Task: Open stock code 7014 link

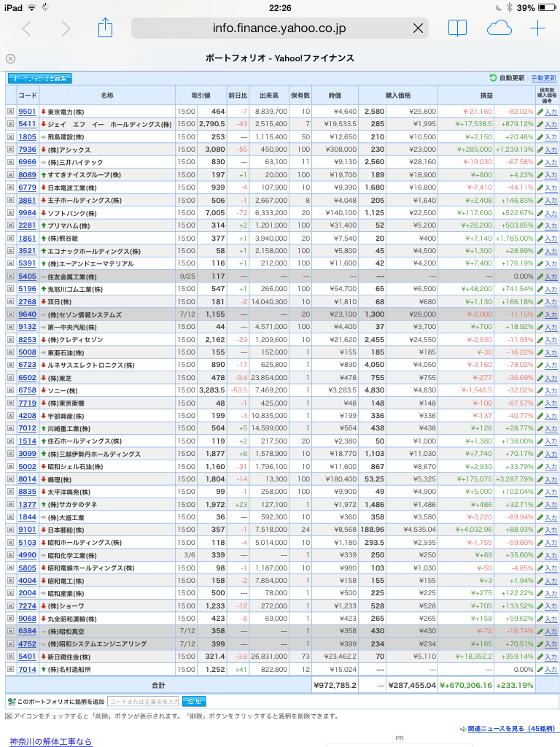Action: (x=27, y=670)
